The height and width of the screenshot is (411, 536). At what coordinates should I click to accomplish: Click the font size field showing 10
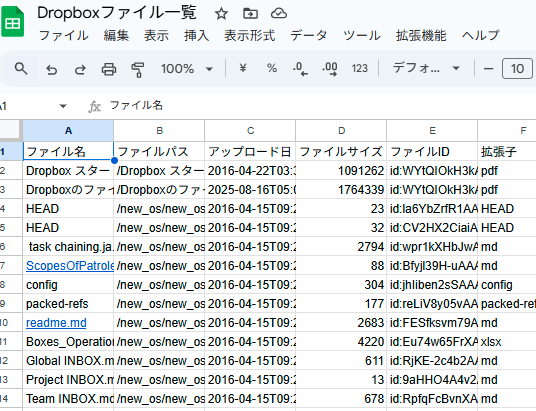pyautogui.click(x=517, y=69)
